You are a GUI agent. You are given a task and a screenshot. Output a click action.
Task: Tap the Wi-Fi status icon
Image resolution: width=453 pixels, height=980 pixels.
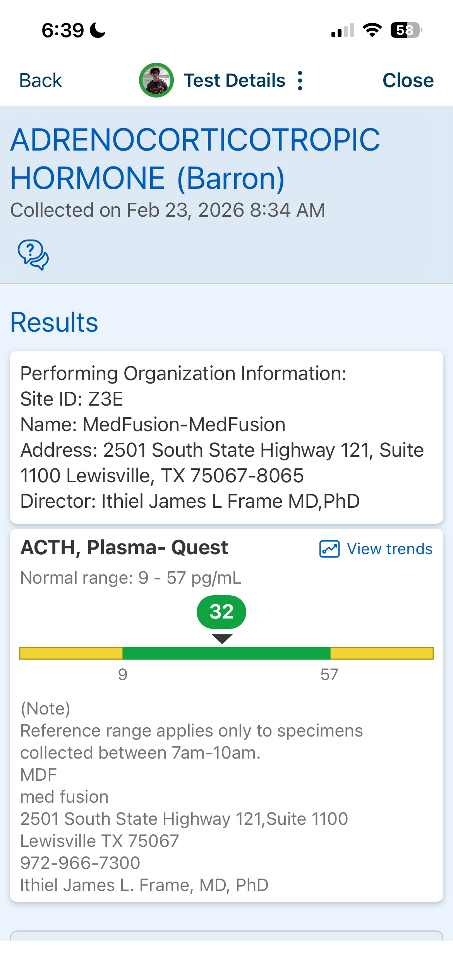(372, 30)
